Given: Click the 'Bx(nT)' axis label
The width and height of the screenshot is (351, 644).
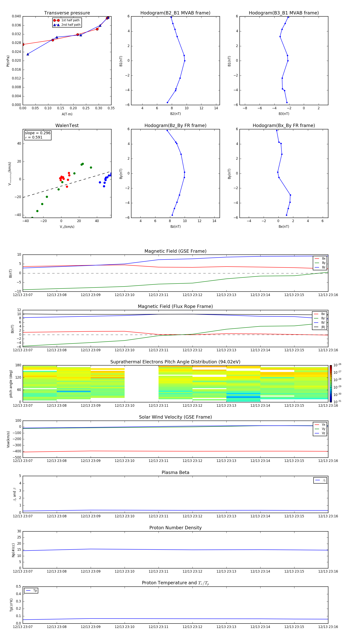Looking at the screenshot, I should coord(284,227).
